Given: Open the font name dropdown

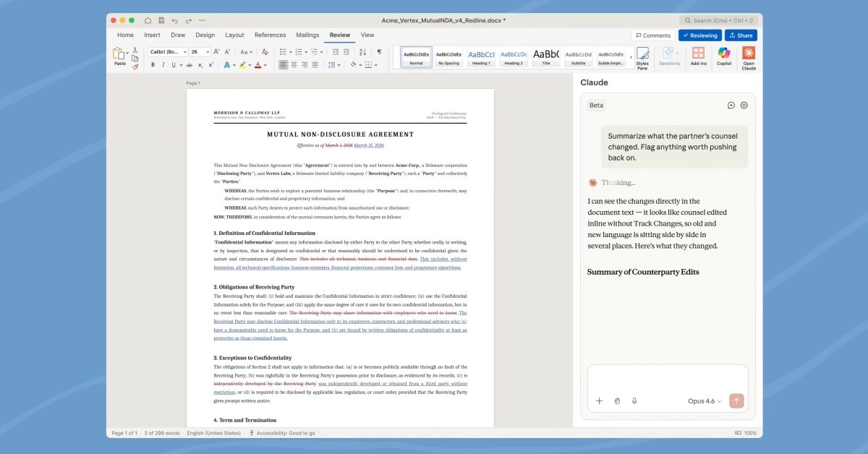Looking at the screenshot, I should click(x=168, y=52).
